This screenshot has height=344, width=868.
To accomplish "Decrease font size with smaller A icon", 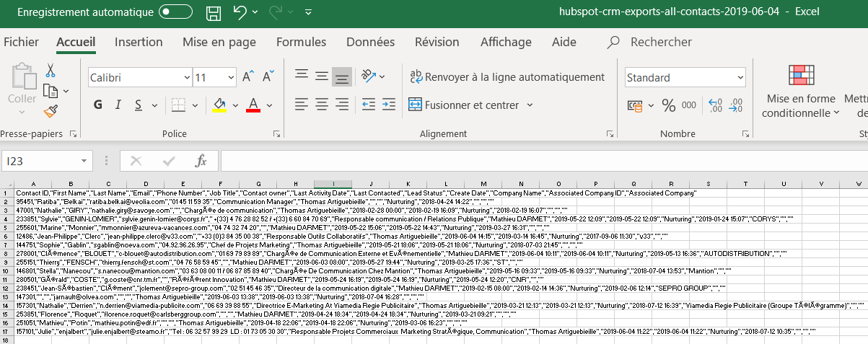I will [268, 77].
